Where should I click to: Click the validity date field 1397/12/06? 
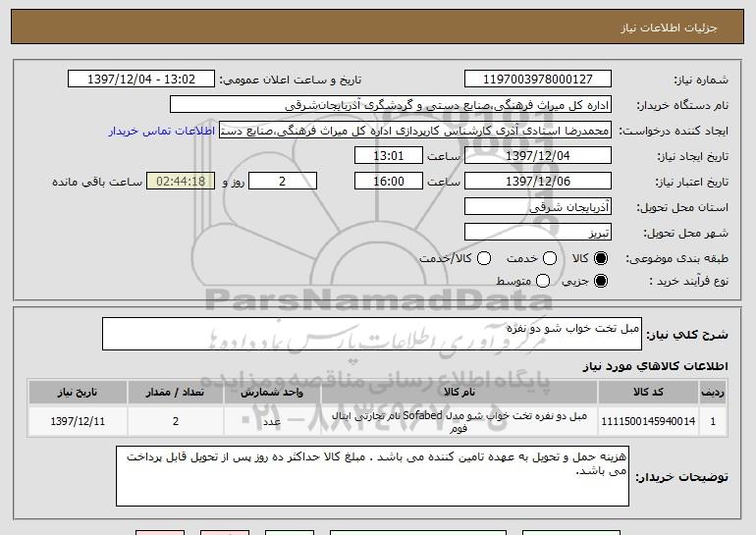tap(538, 182)
